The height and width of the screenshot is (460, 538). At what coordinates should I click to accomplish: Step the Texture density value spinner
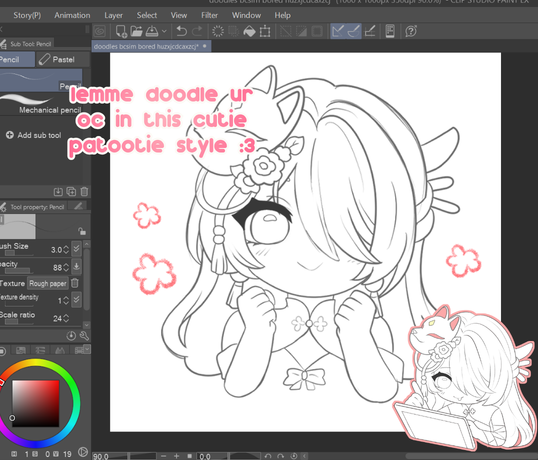(66, 301)
